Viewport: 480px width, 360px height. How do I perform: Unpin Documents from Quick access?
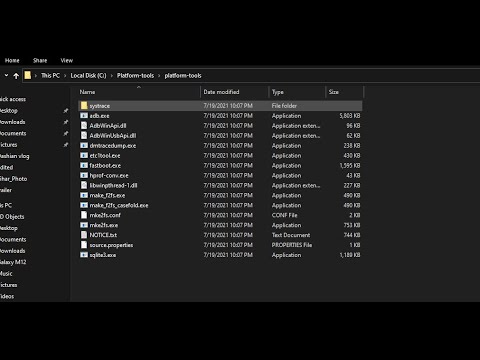click(x=66, y=133)
